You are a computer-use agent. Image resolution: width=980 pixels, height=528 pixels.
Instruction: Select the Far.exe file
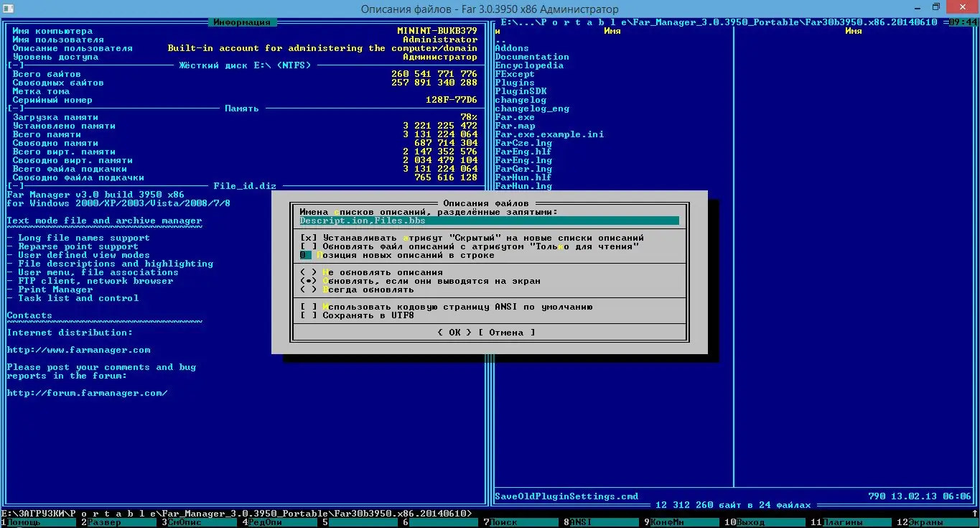pyautogui.click(x=515, y=117)
